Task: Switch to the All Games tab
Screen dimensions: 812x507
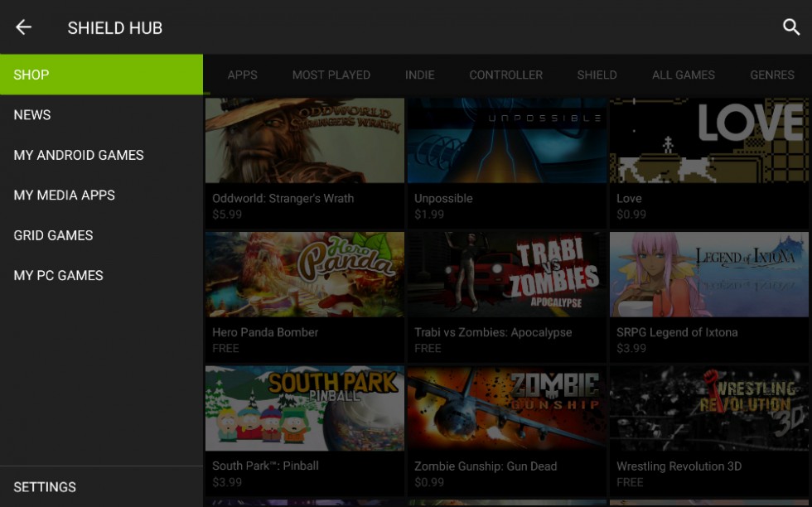Action: point(683,75)
